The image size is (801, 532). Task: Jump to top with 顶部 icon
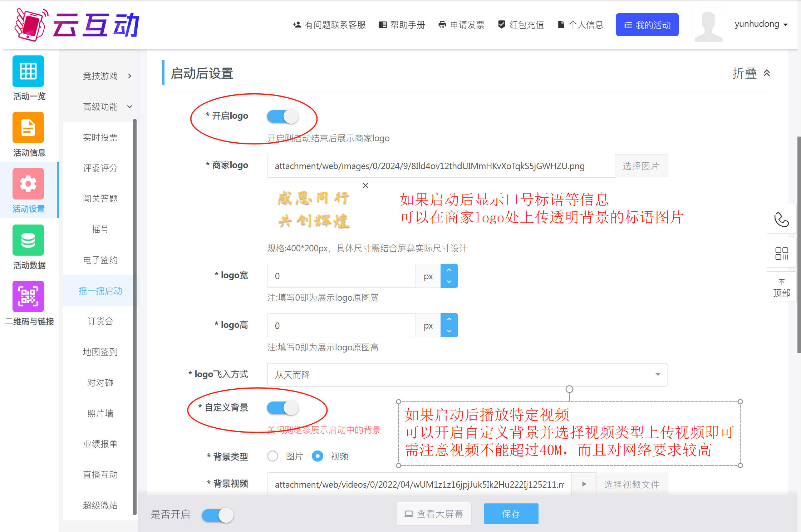click(x=781, y=288)
